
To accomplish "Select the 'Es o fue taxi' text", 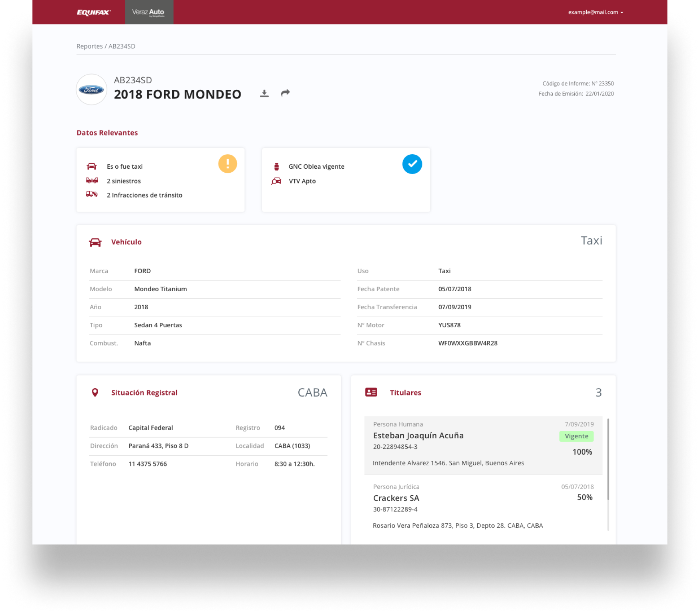I will coord(125,167).
